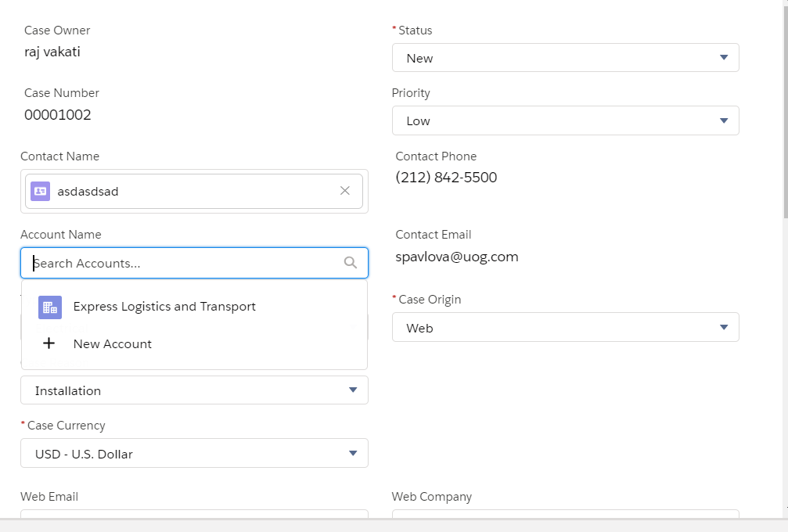Clear the asdasdsad contact with the X icon
The height and width of the screenshot is (532, 788).
(x=344, y=191)
